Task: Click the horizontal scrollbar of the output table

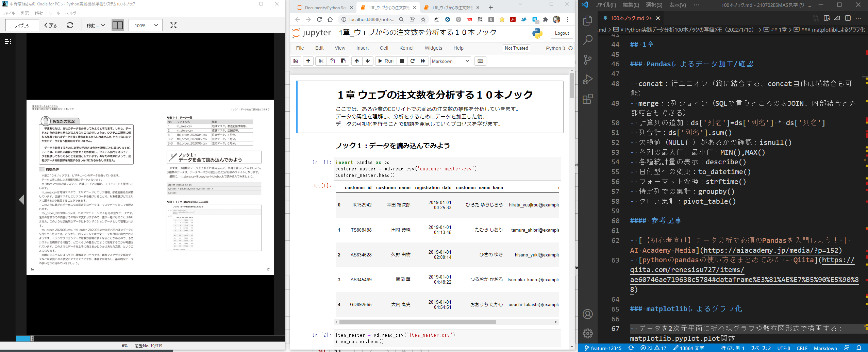Action: 417,322
